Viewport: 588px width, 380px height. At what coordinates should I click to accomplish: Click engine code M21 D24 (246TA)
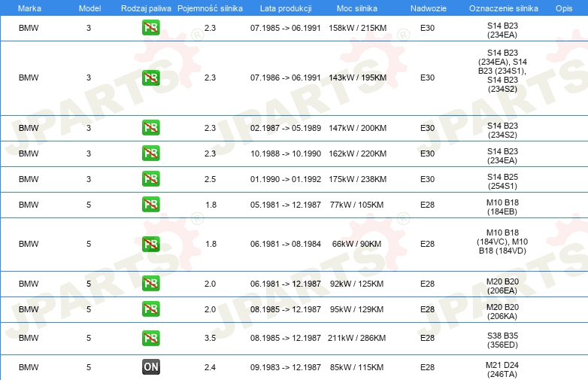tap(502, 369)
